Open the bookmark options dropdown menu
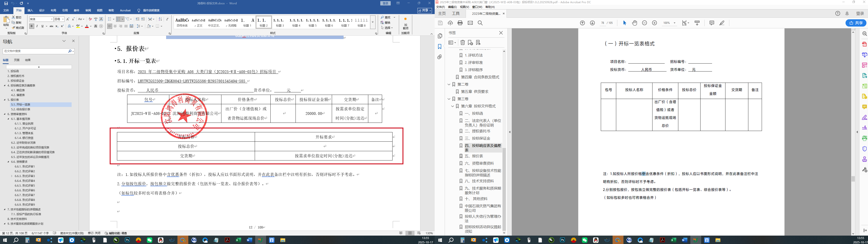Image resolution: width=868 pixels, height=244 pixels. coord(452,42)
